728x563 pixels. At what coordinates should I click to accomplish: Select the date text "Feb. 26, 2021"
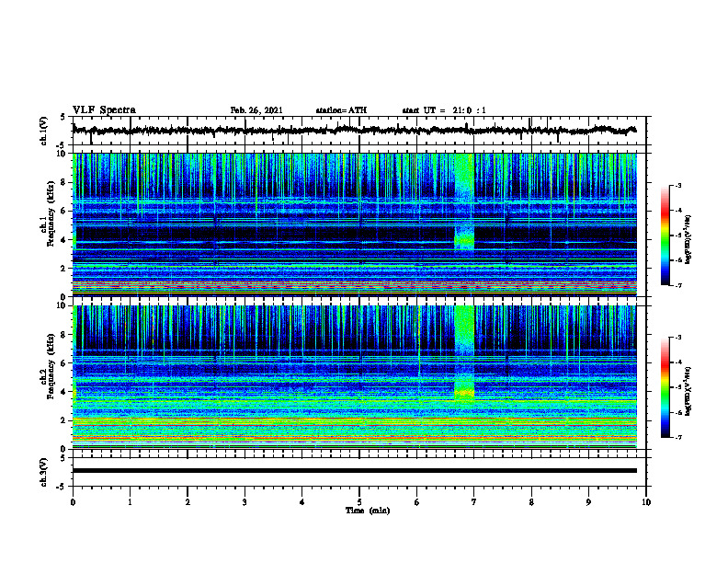tap(256, 110)
